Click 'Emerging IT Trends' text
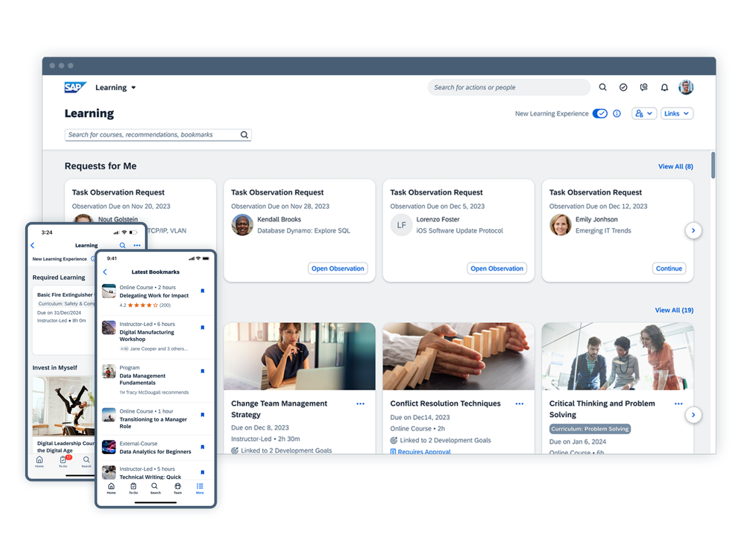Screen dimensions: 747x560 (603, 231)
